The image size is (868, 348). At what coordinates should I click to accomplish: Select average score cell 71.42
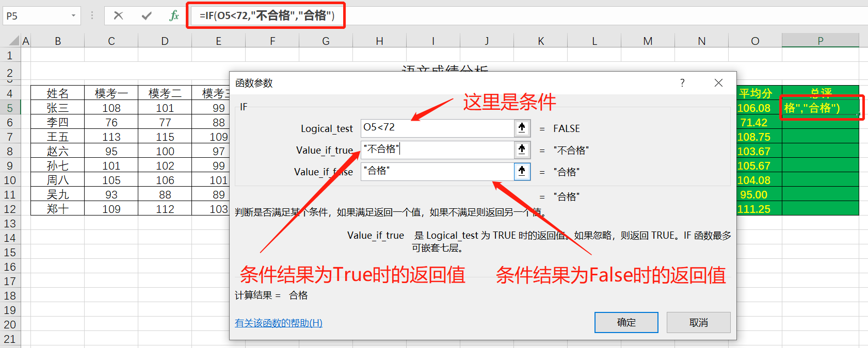pyautogui.click(x=759, y=122)
